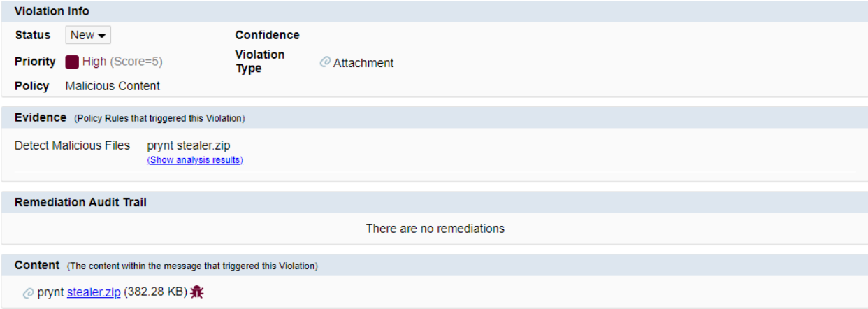868x309 pixels.
Task: Click the prynt stealer.zip evidence filename
Action: click(x=189, y=145)
